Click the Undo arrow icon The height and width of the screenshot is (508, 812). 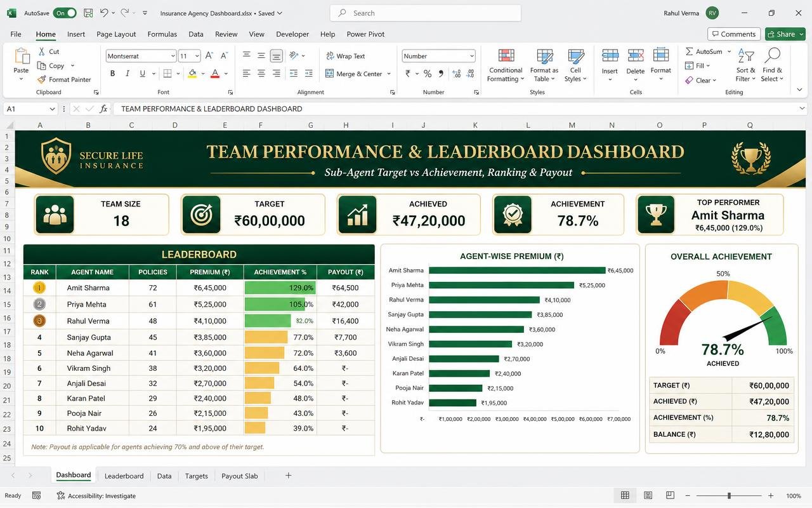[x=103, y=13]
